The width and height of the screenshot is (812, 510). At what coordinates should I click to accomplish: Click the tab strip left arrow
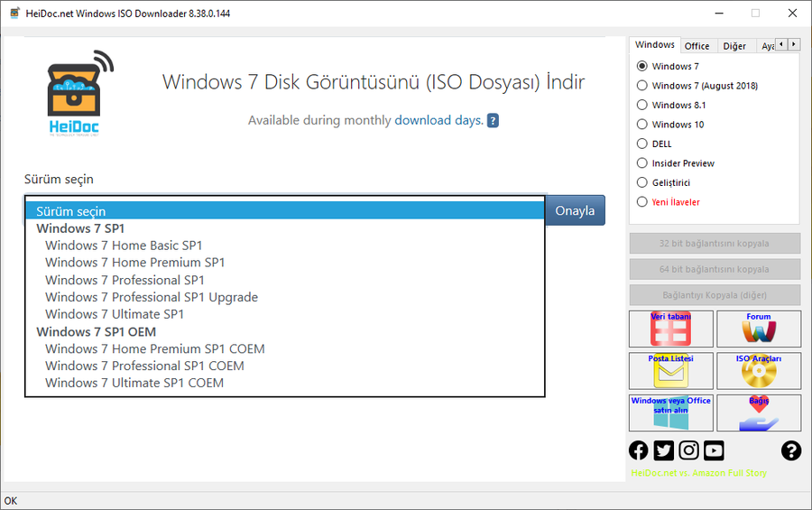781,44
